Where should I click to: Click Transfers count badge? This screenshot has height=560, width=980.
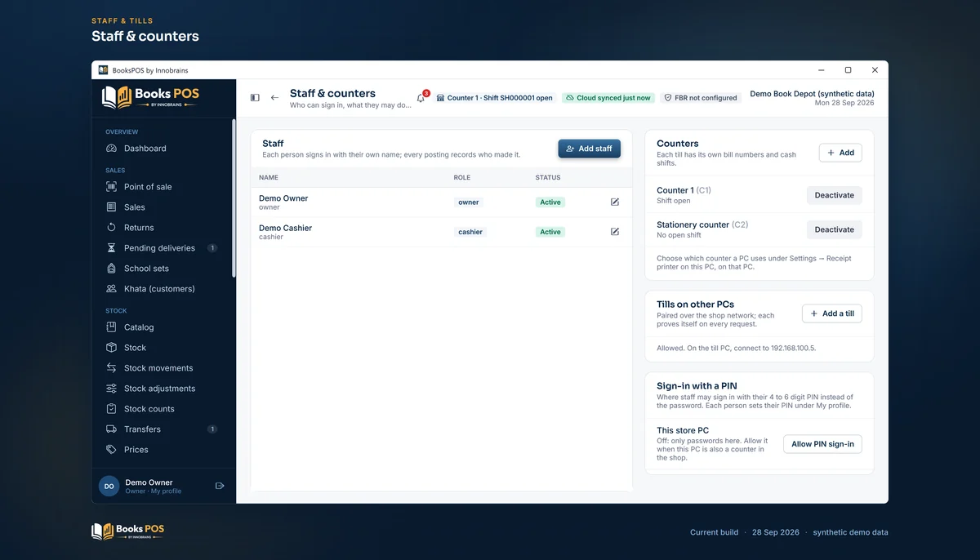212,429
